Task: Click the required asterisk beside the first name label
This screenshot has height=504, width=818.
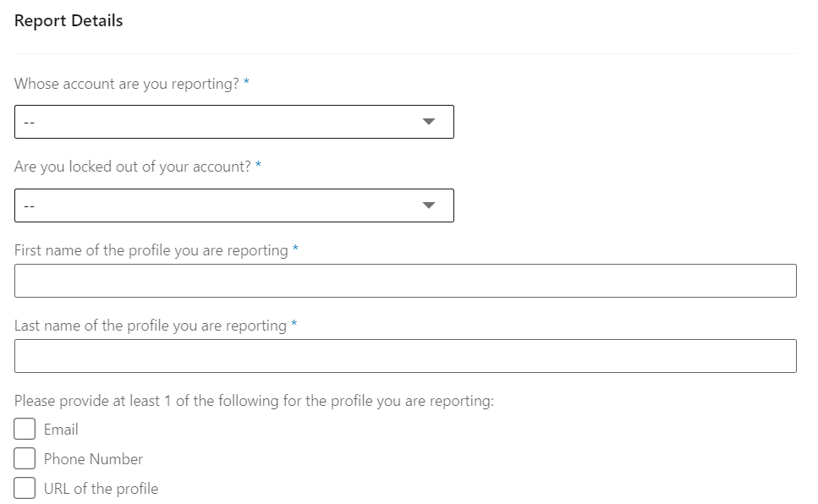Action: 295,249
